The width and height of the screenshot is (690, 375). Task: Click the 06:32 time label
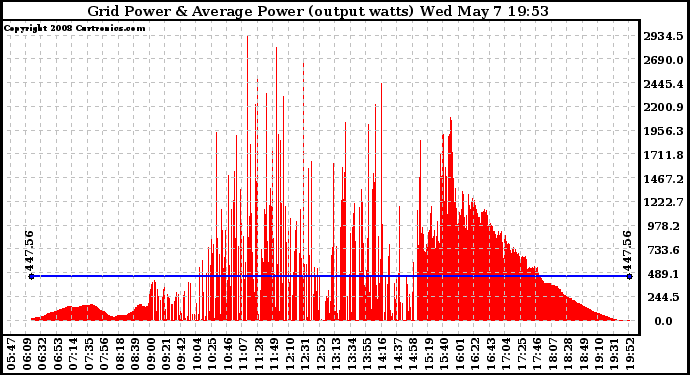[42, 354]
